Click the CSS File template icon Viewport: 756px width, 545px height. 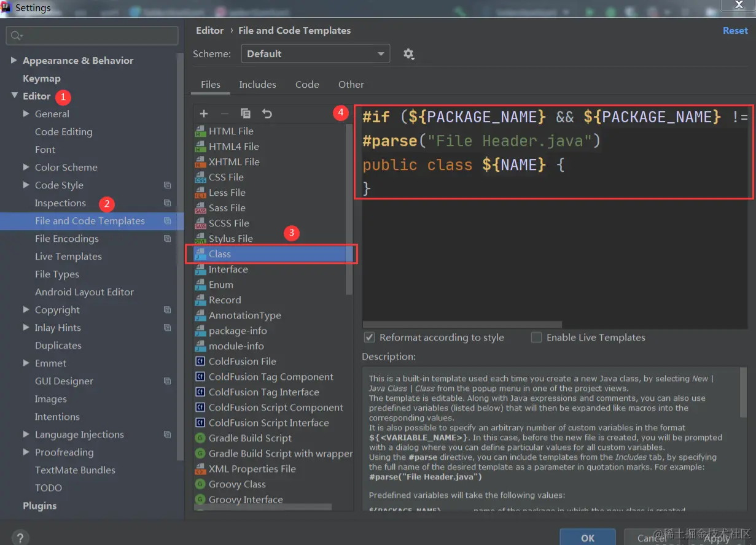(200, 177)
